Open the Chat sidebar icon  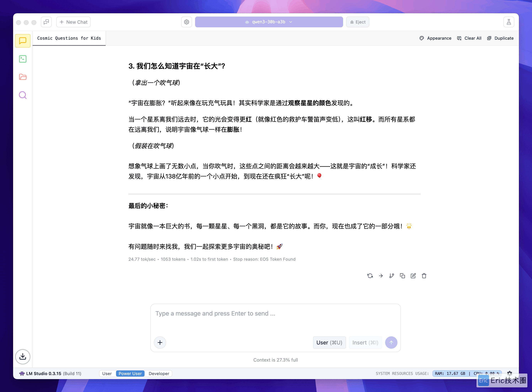click(23, 41)
